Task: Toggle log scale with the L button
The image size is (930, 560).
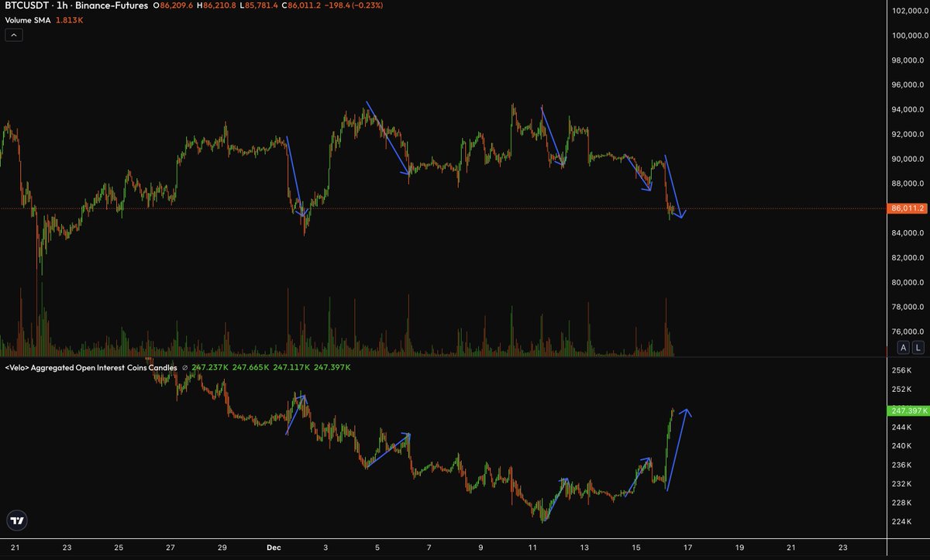Action: tap(918, 347)
